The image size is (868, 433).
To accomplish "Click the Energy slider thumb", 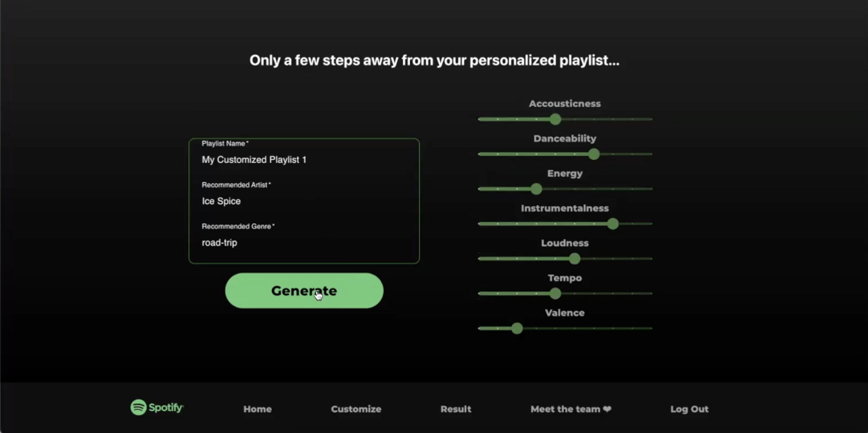I will (x=536, y=189).
